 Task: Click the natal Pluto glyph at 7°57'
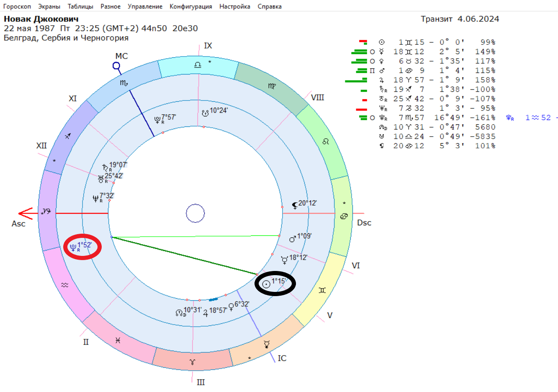pyautogui.click(x=157, y=120)
